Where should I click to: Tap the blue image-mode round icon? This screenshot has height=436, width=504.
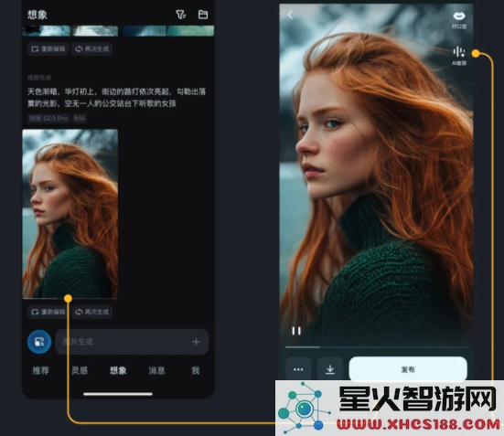[x=39, y=342]
